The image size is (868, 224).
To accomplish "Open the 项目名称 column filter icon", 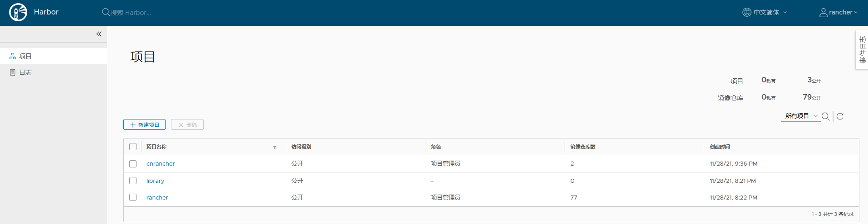I will coord(275,148).
